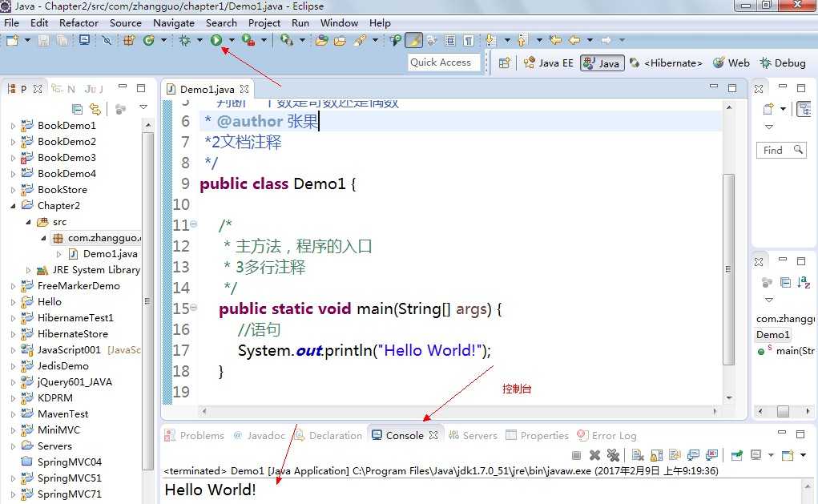The width and height of the screenshot is (818, 504).
Task: Switch to Java EE perspective
Action: (x=548, y=63)
